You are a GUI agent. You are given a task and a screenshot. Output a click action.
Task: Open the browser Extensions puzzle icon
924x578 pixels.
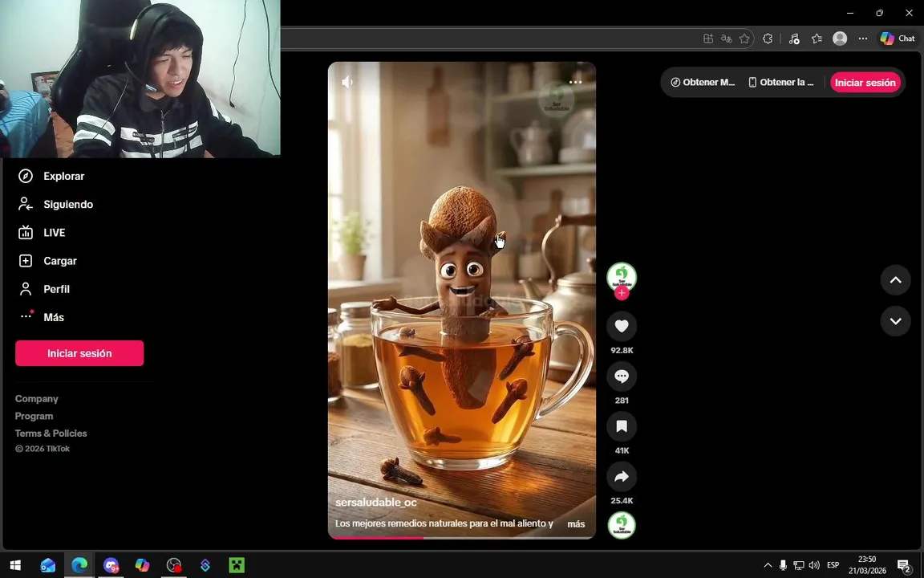[768, 39]
